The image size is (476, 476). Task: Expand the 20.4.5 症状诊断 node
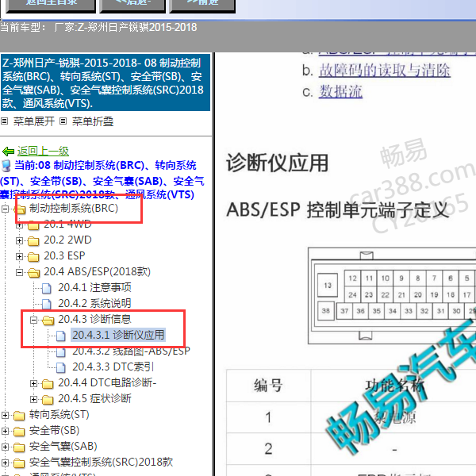[33, 399]
